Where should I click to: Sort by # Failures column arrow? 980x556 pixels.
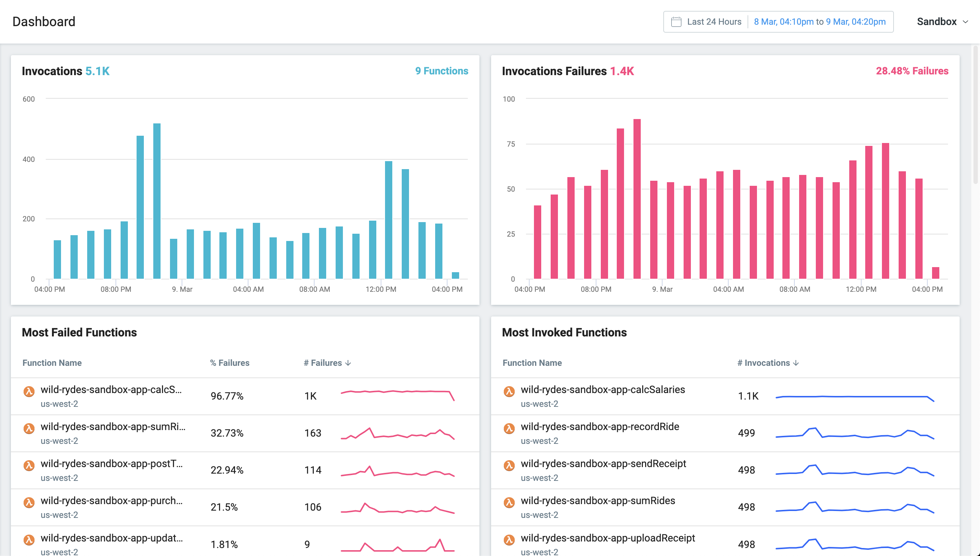[x=348, y=363]
